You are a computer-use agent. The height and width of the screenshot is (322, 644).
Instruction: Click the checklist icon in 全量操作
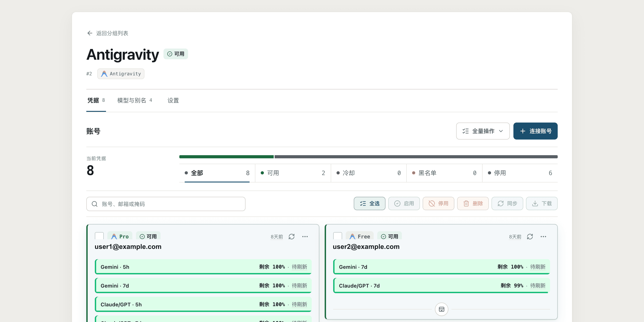point(466,131)
